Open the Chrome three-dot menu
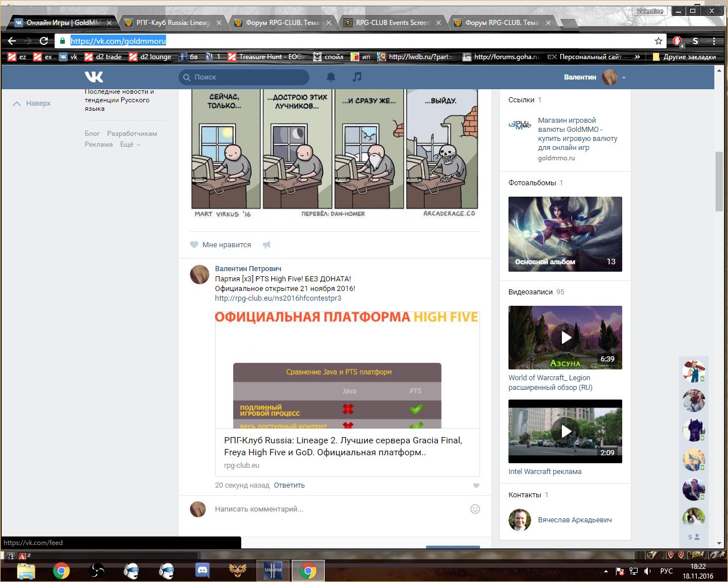This screenshot has height=582, width=728. (714, 41)
